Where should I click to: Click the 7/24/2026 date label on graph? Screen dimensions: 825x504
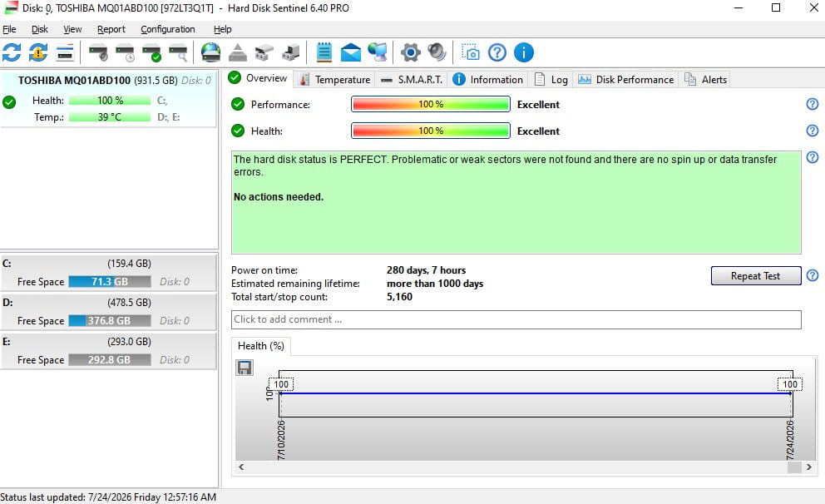point(790,440)
